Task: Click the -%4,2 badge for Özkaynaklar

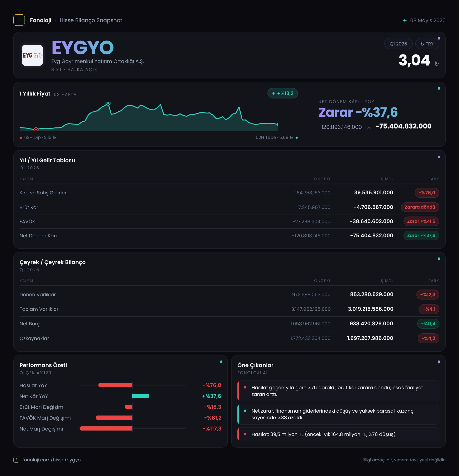Action: pos(428,338)
